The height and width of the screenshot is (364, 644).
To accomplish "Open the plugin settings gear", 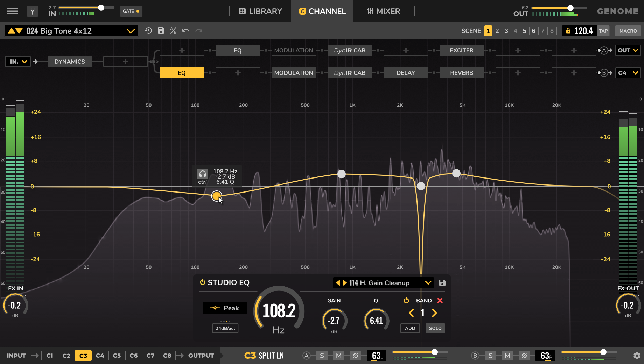I will (x=637, y=355).
